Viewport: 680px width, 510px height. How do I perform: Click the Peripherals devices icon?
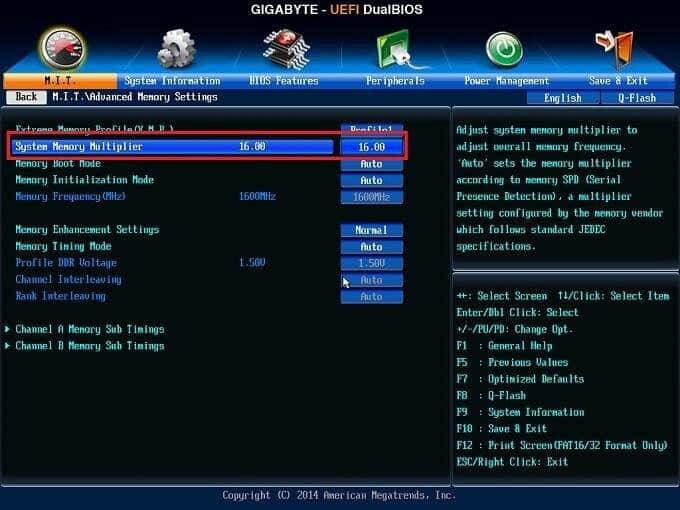click(395, 47)
